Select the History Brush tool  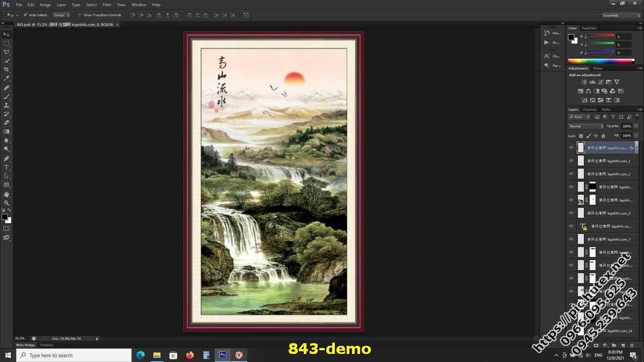pyautogui.click(x=6, y=114)
